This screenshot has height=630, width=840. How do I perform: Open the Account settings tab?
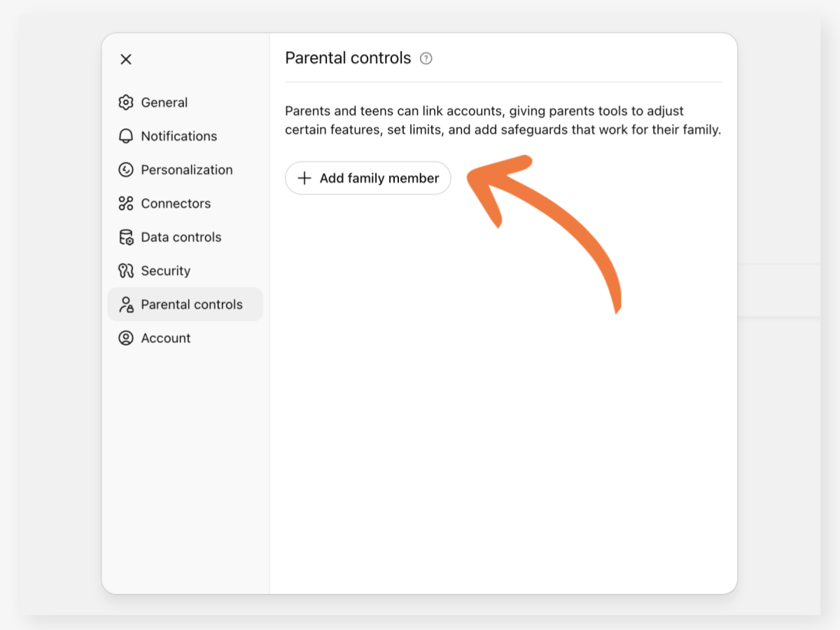tap(166, 338)
